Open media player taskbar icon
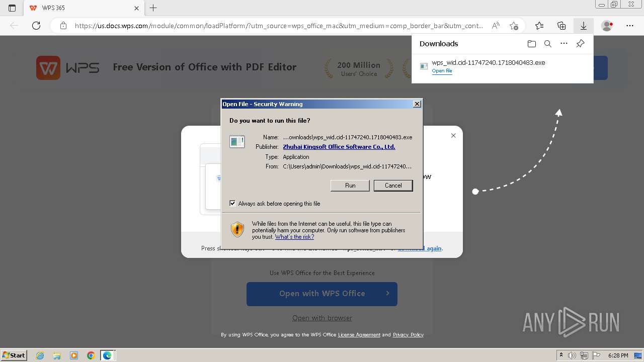This screenshot has height=362, width=644. (x=74, y=355)
